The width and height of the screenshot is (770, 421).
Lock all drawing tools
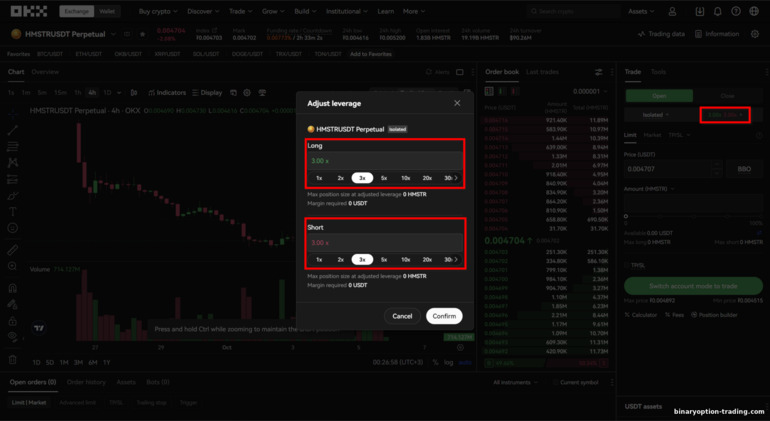13,321
